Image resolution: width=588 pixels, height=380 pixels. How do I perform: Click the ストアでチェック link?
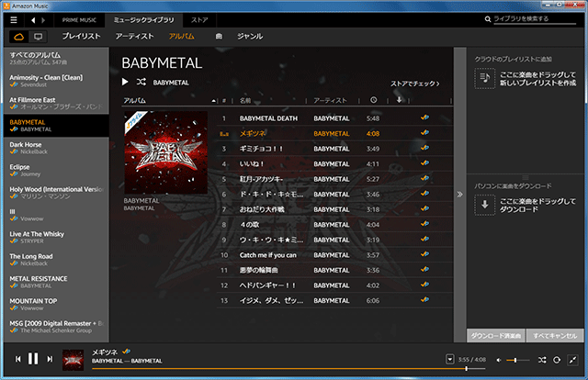click(414, 84)
